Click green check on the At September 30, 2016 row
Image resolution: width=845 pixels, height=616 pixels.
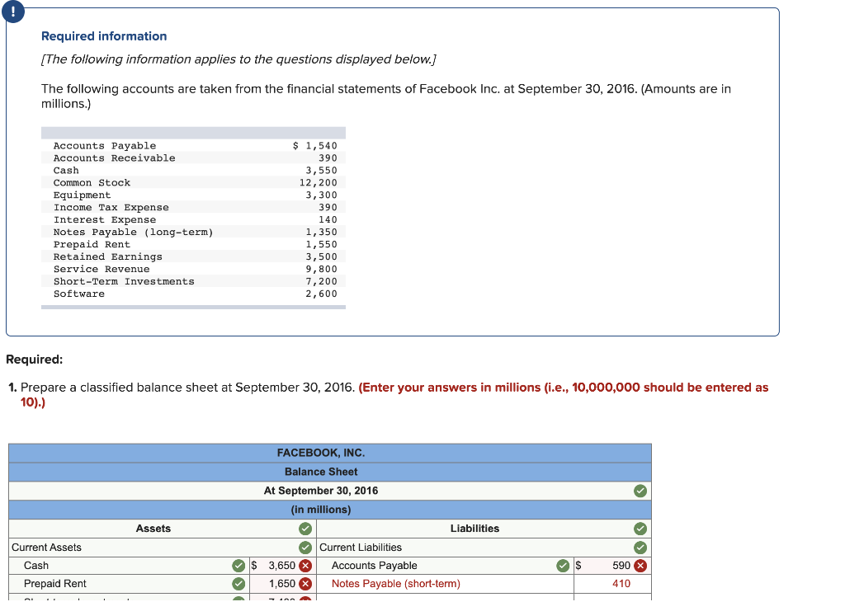click(640, 491)
